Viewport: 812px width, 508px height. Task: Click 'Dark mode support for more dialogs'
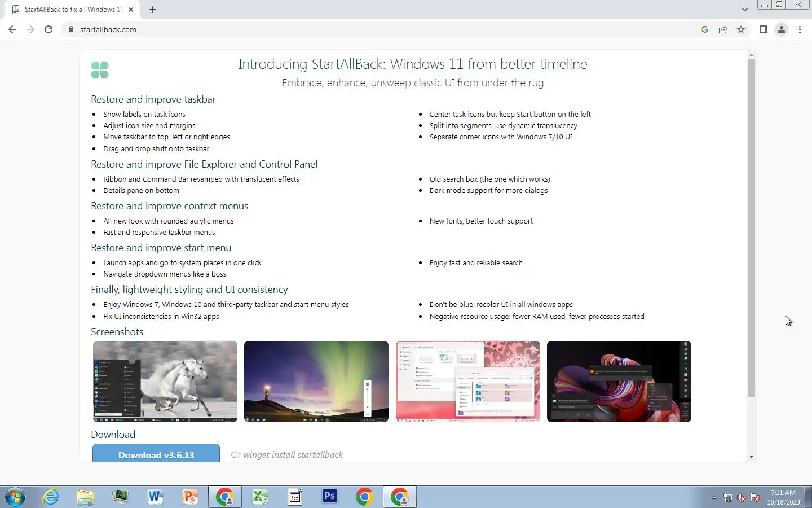489,190
